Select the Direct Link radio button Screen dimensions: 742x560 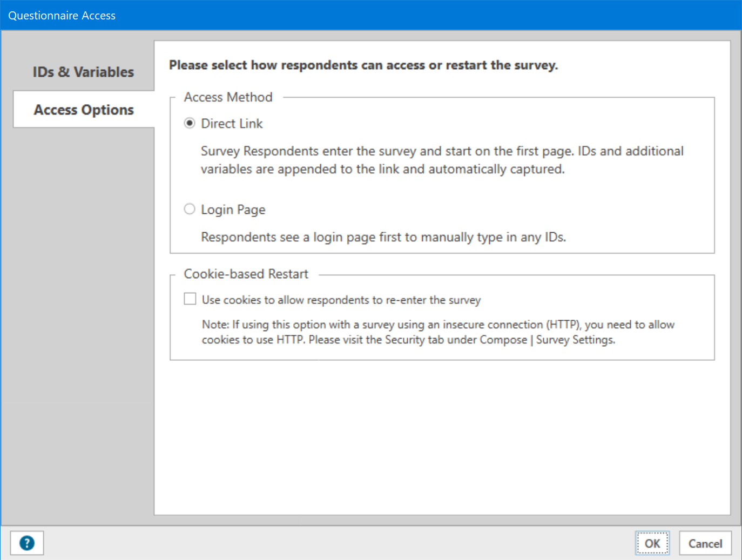click(190, 123)
